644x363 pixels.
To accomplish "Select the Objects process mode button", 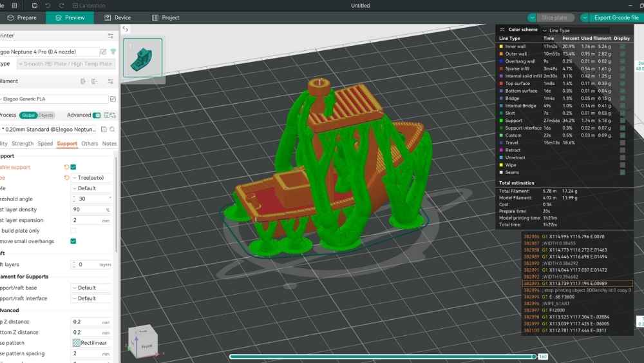I will (x=46, y=115).
